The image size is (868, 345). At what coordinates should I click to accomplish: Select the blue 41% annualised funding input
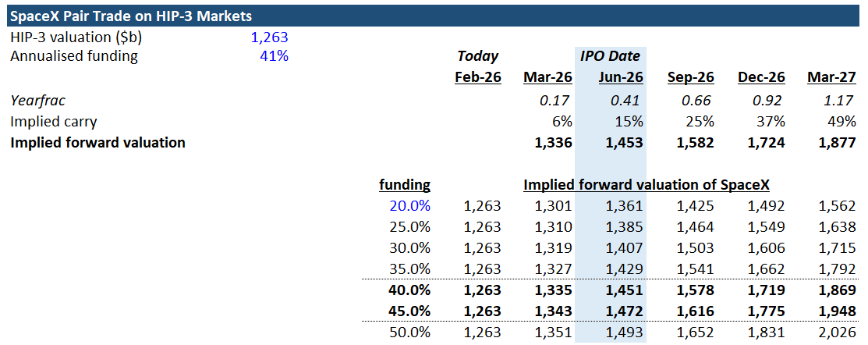[274, 56]
